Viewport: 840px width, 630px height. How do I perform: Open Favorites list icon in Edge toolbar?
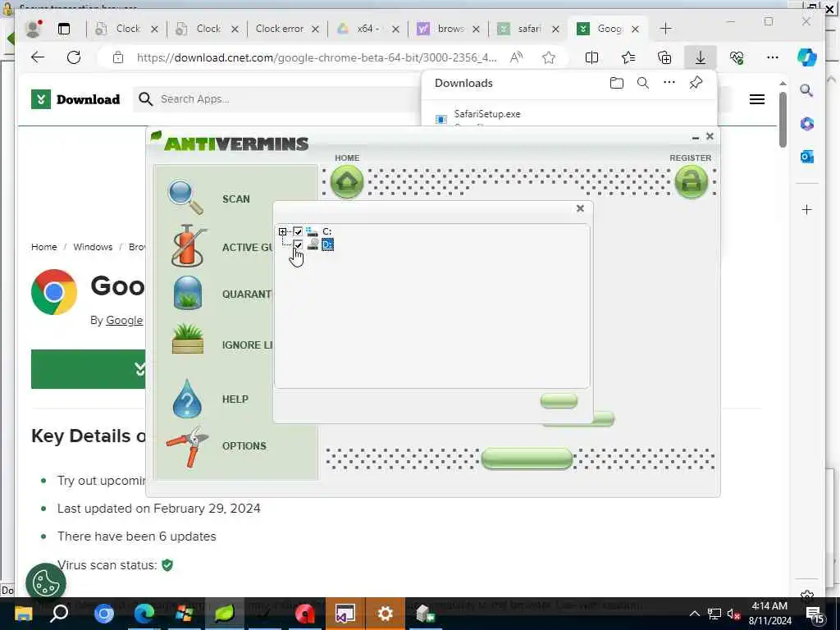click(628, 57)
